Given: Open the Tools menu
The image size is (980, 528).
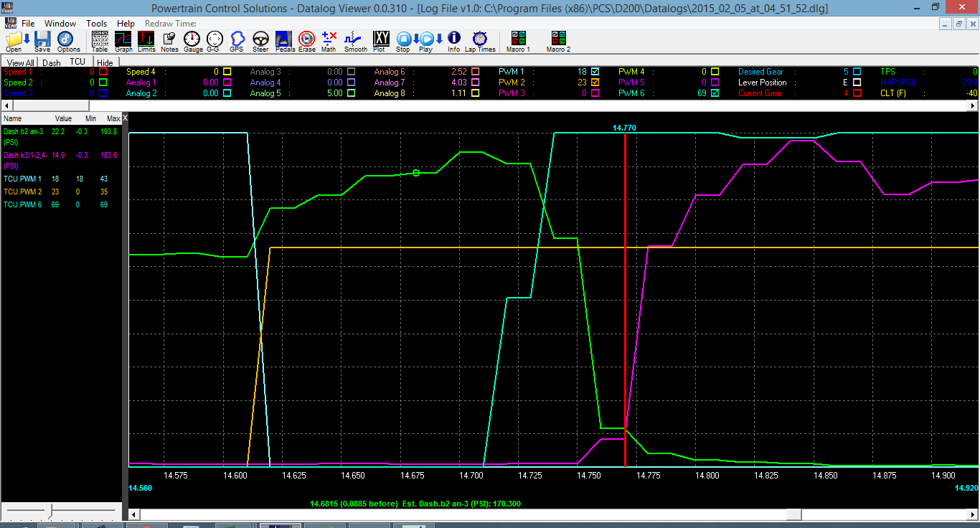Looking at the screenshot, I should pyautogui.click(x=97, y=24).
